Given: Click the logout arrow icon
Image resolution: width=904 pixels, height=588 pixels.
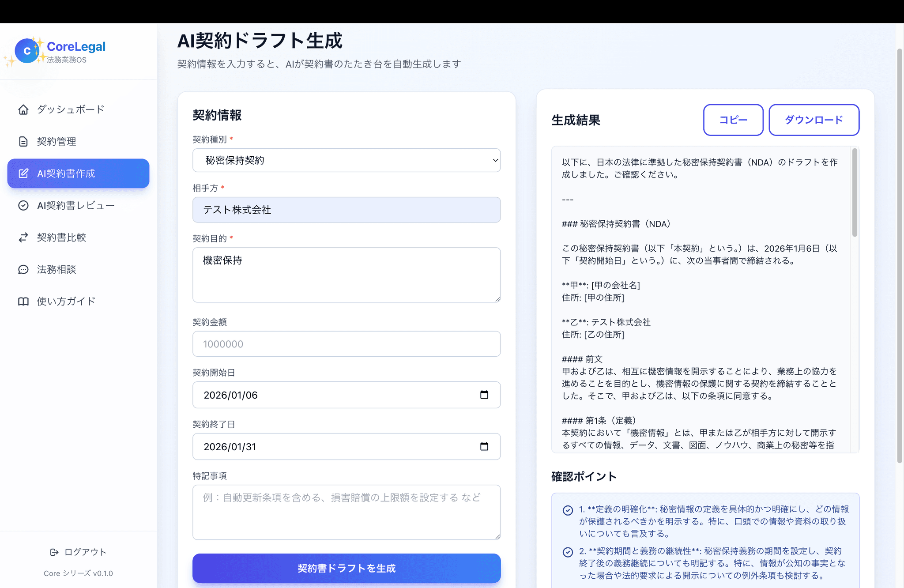Looking at the screenshot, I should [x=54, y=552].
